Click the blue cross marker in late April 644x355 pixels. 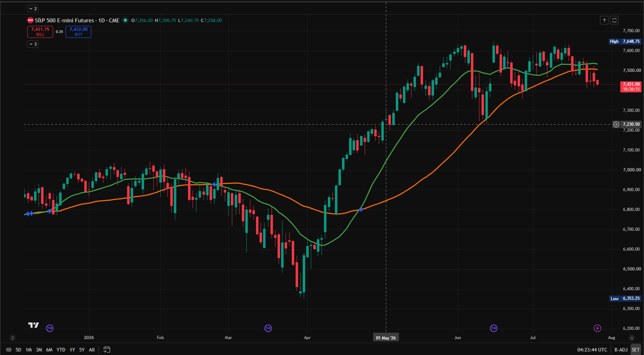click(361, 209)
